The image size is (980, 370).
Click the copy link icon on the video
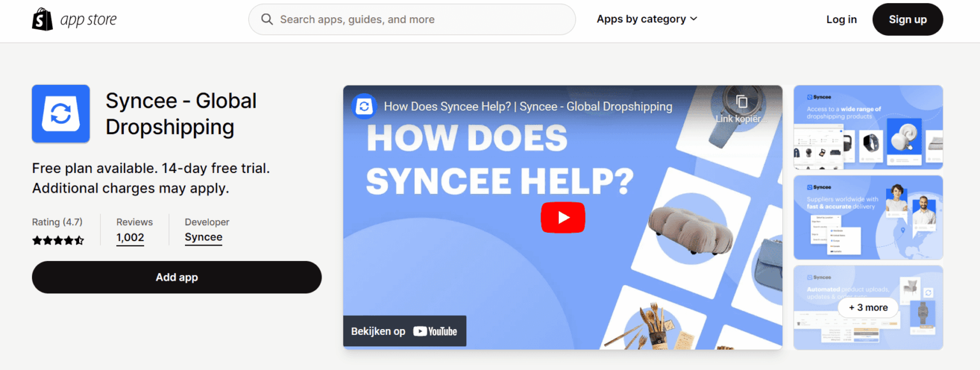(x=741, y=102)
